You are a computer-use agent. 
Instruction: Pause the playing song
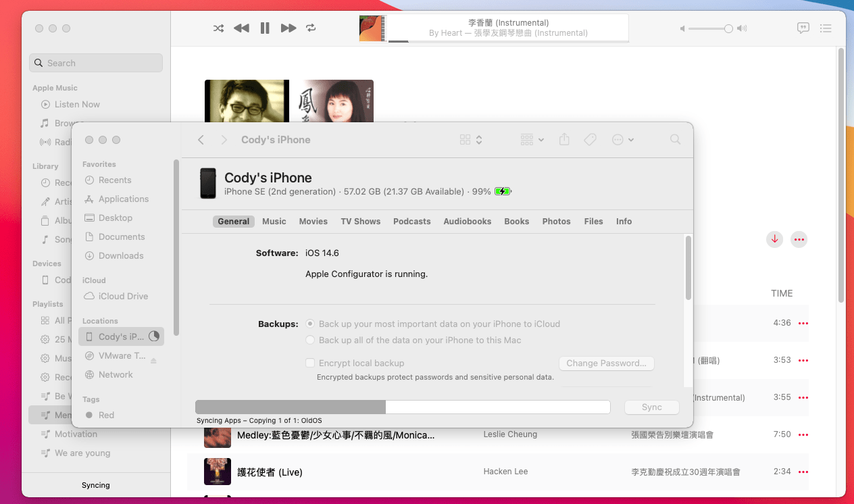pyautogui.click(x=265, y=28)
